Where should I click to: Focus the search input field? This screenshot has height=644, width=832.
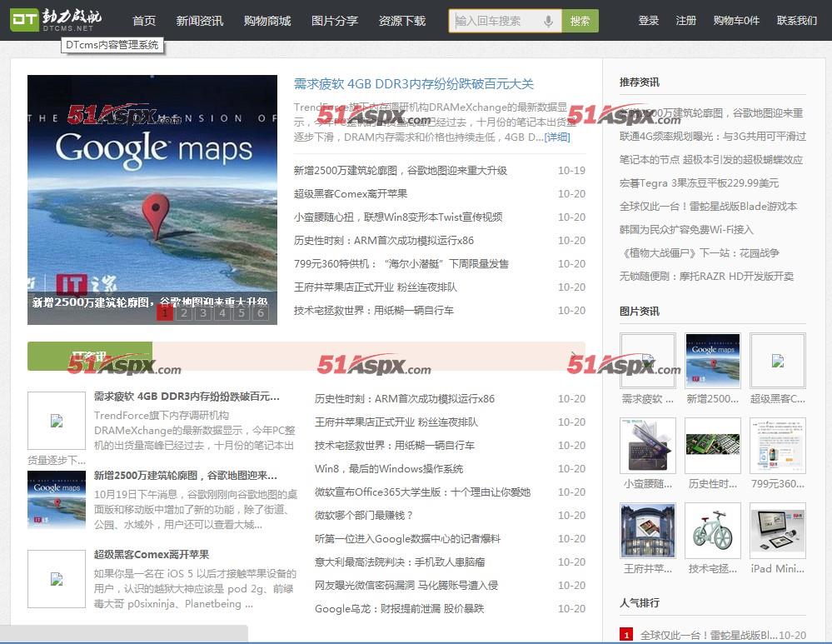click(505, 21)
